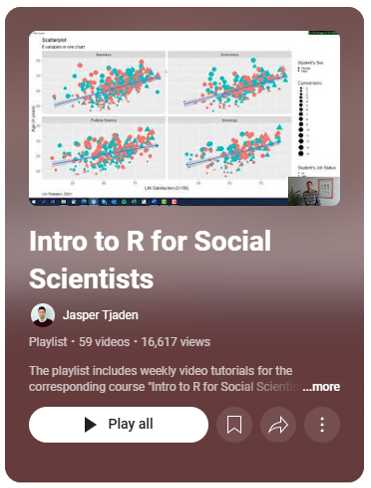Click the play triangle inside Play all
The image size is (371, 488).
pos(90,425)
